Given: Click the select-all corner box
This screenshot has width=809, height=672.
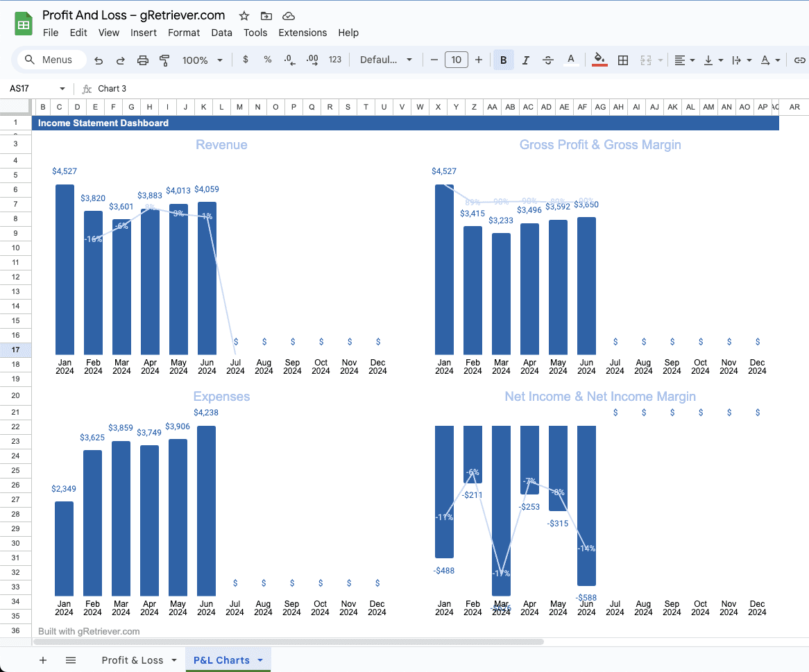Looking at the screenshot, I should pos(15,107).
